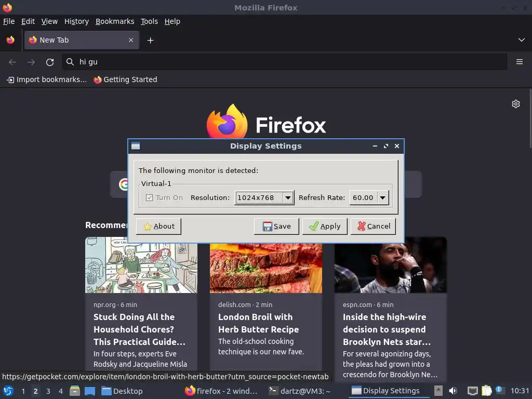Open 'Inside the high-wire decision' article title
Image resolution: width=532 pixels, height=399 pixels.
click(x=387, y=329)
